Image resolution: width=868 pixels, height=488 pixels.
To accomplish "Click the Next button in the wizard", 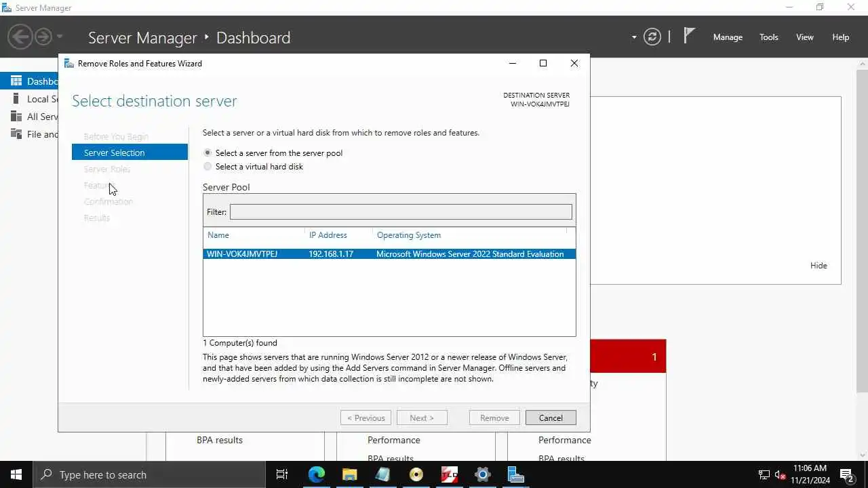I will [x=422, y=418].
